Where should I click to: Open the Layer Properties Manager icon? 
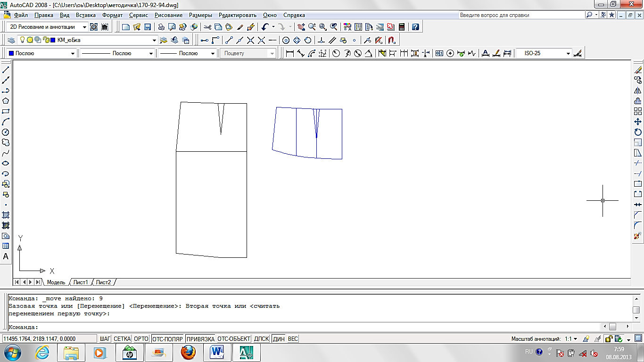tap(11, 40)
